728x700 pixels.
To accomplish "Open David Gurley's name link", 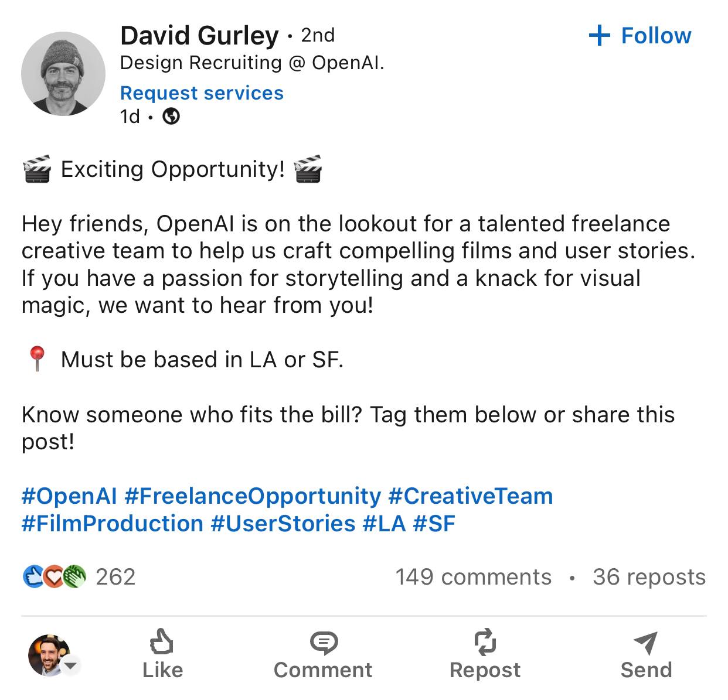I will tap(199, 35).
